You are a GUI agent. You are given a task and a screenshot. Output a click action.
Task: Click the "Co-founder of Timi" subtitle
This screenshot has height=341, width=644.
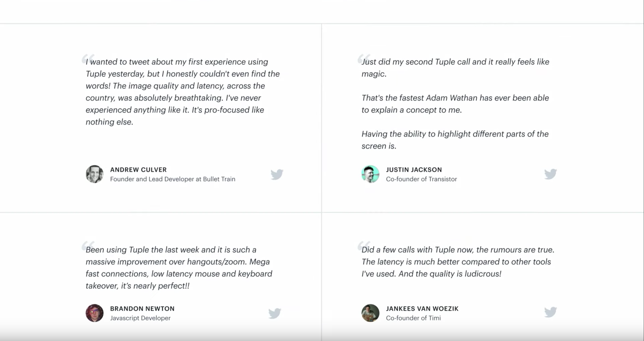413,318
